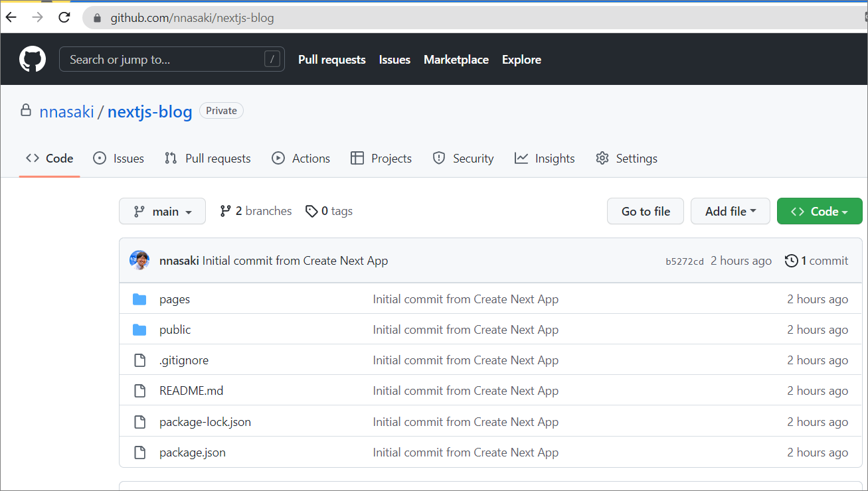Focus the Search or jump to field
This screenshot has width=868, height=491.
[172, 59]
